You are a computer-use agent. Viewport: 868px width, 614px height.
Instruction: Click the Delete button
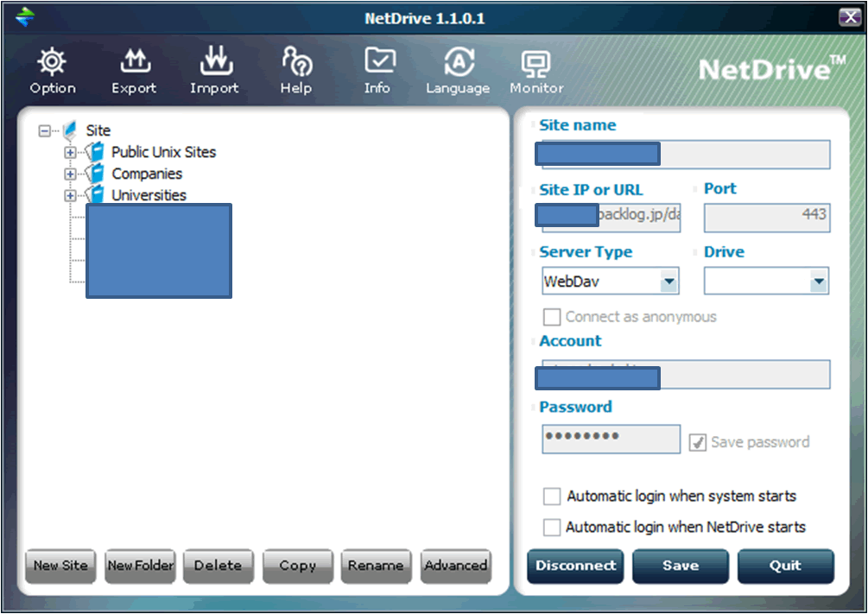[x=219, y=566]
